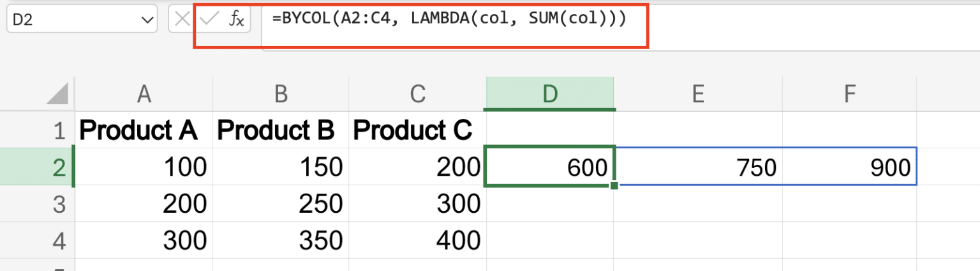Select column D header
The image size is (980, 271).
[550, 94]
